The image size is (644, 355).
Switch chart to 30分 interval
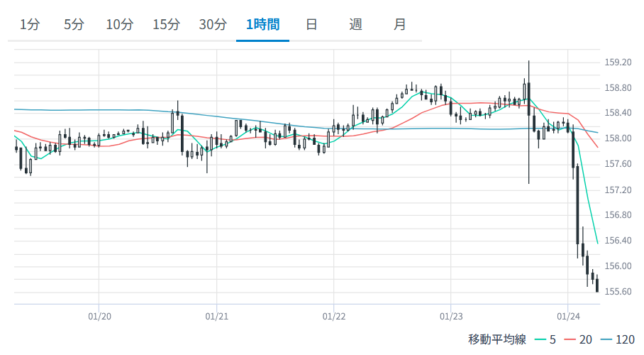pos(213,24)
